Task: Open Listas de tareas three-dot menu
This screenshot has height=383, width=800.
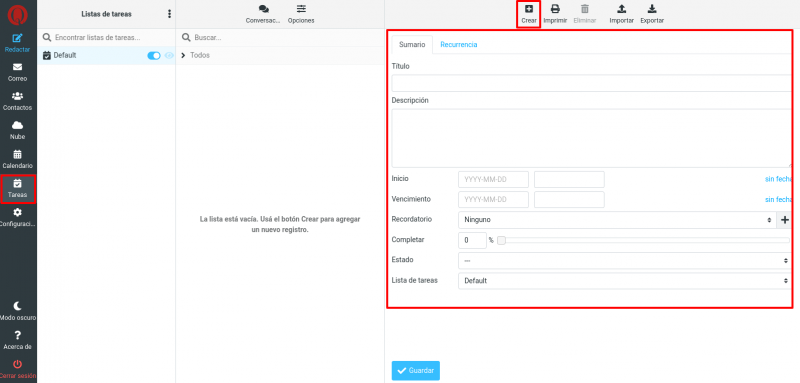Action: [x=169, y=14]
